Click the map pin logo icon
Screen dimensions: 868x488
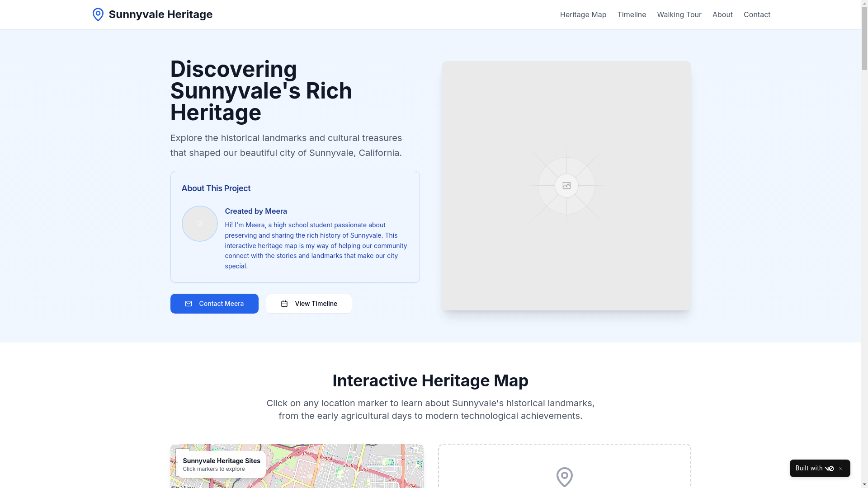point(98,14)
